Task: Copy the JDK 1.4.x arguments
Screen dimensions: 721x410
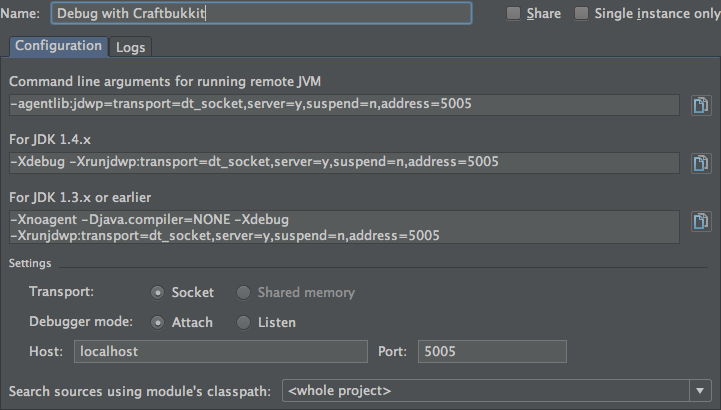Action: pos(701,163)
